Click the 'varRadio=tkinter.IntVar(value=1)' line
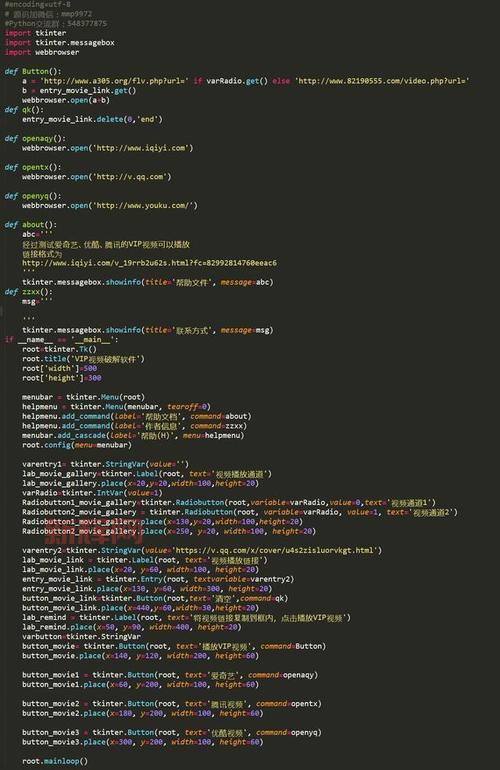This screenshot has width=500, height=770. pyautogui.click(x=92, y=493)
